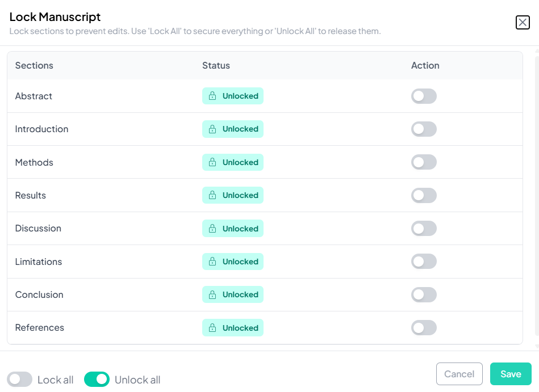
Task: Click the padlock icon in Introduction status
Action: click(212, 129)
